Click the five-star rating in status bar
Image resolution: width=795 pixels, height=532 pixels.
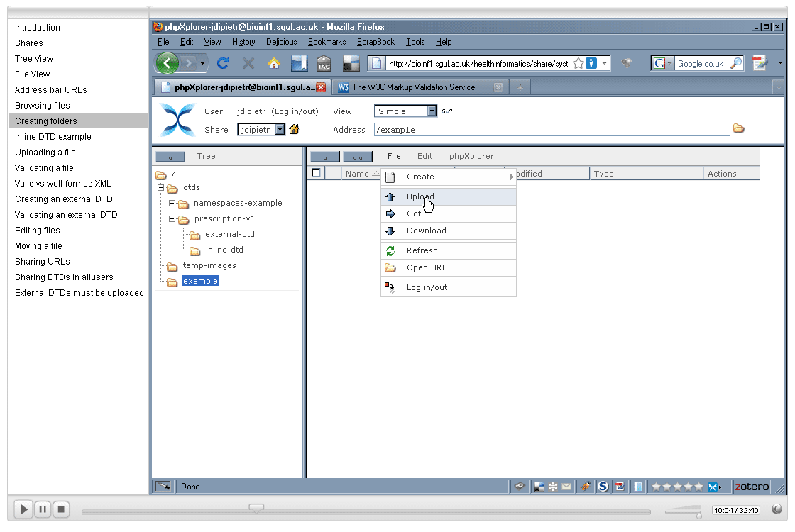(x=677, y=487)
